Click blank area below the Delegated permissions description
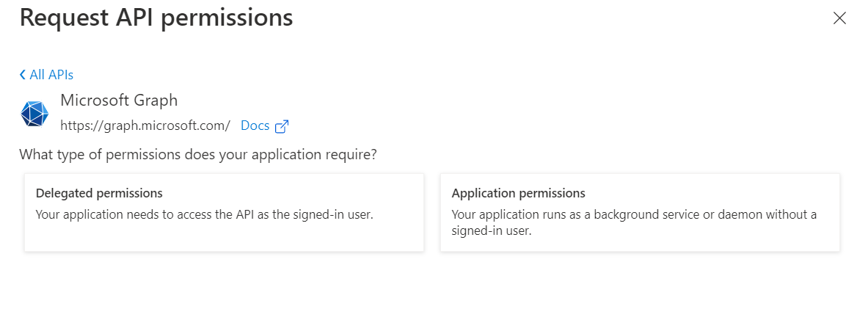 pyautogui.click(x=224, y=236)
